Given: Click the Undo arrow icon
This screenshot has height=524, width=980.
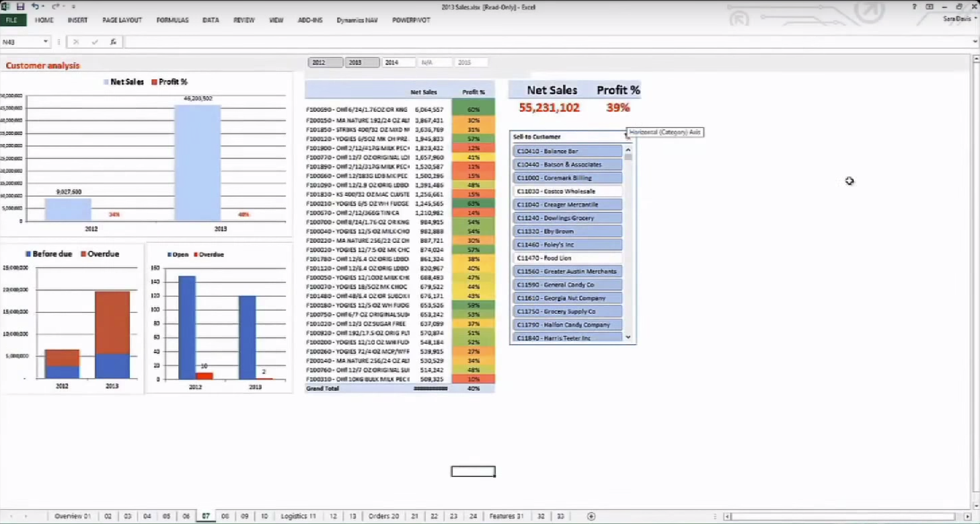Looking at the screenshot, I should (x=35, y=6).
